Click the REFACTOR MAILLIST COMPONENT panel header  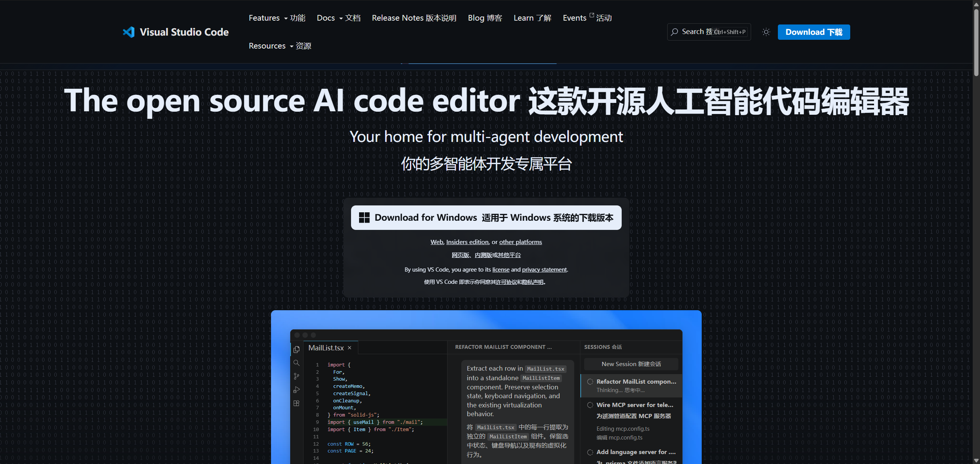pos(503,347)
